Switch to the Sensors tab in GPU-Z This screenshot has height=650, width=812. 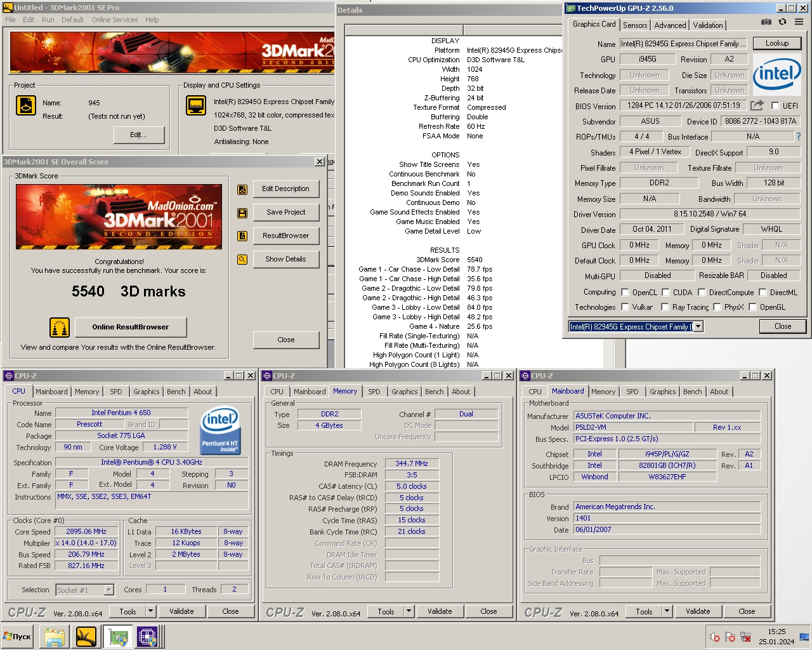(635, 25)
